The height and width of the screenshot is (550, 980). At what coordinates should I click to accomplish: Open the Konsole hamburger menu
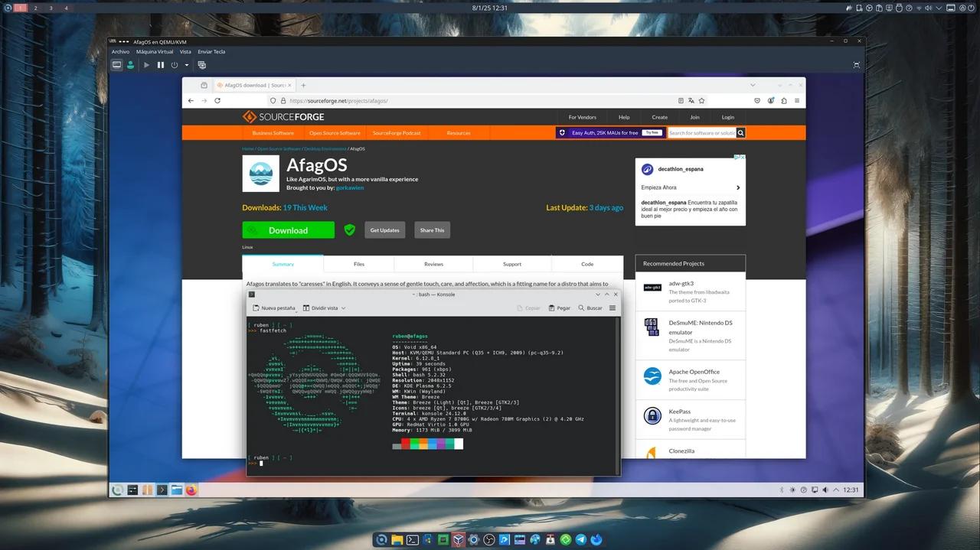point(612,308)
